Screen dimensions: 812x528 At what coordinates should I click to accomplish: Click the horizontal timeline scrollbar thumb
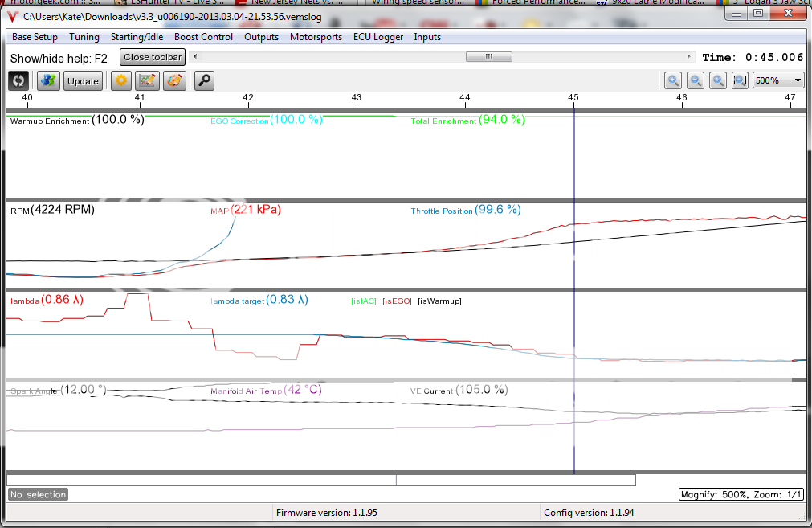(x=488, y=57)
